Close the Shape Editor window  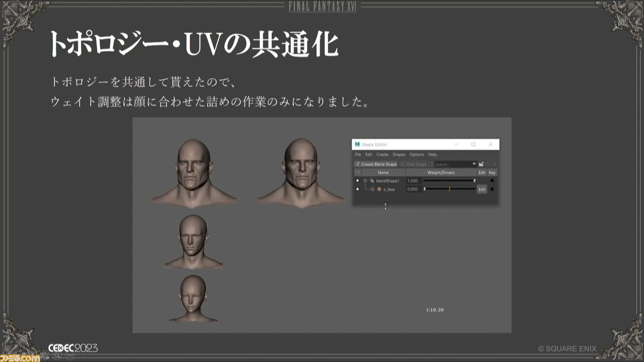pyautogui.click(x=491, y=144)
